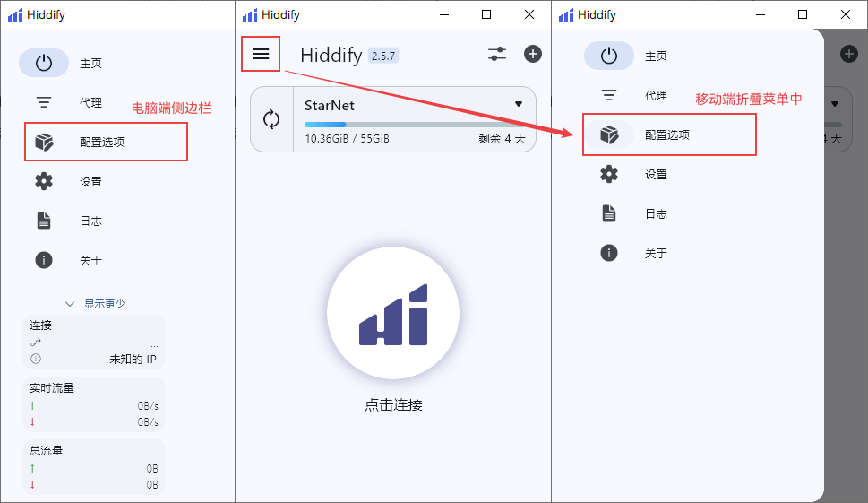The width and height of the screenshot is (868, 503).
Task: Open the hamburger menu in the middle window
Action: (x=261, y=54)
